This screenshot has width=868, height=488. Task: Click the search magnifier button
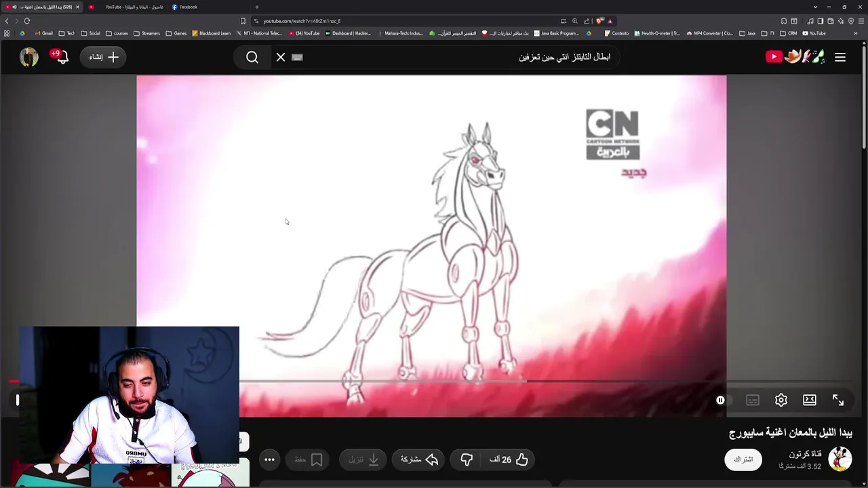tap(252, 58)
